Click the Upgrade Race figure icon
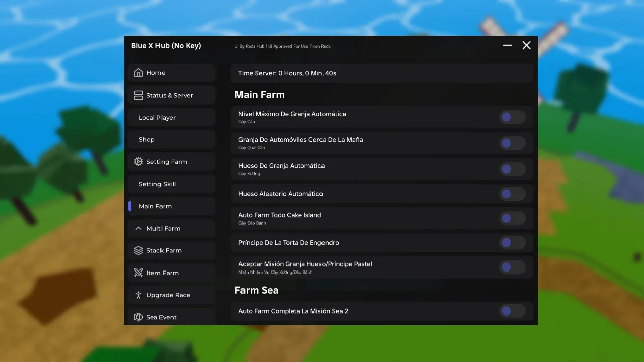The width and height of the screenshot is (644, 362). (x=139, y=295)
